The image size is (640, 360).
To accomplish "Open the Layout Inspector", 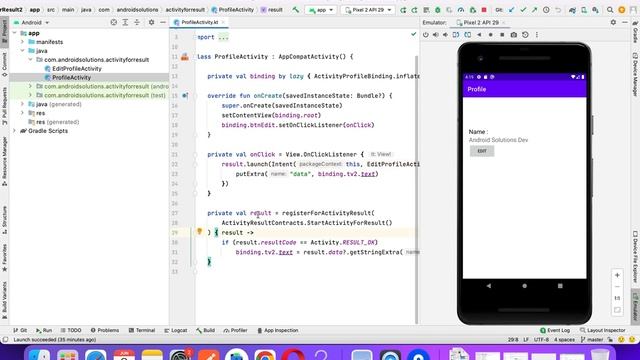I will pyautogui.click(x=602, y=330).
